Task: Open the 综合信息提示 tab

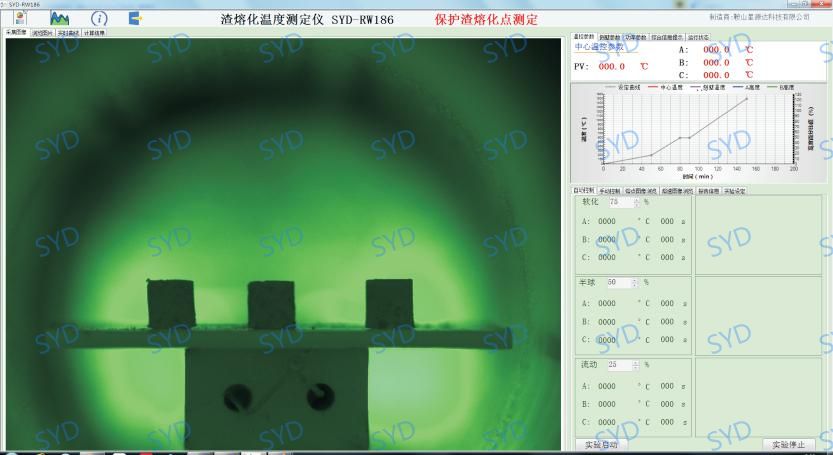Action: tap(667, 37)
